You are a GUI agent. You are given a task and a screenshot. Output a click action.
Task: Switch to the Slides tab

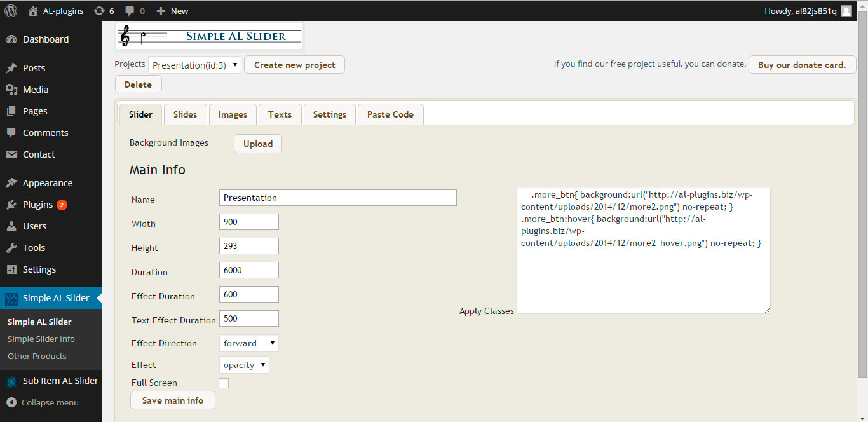[x=185, y=114]
